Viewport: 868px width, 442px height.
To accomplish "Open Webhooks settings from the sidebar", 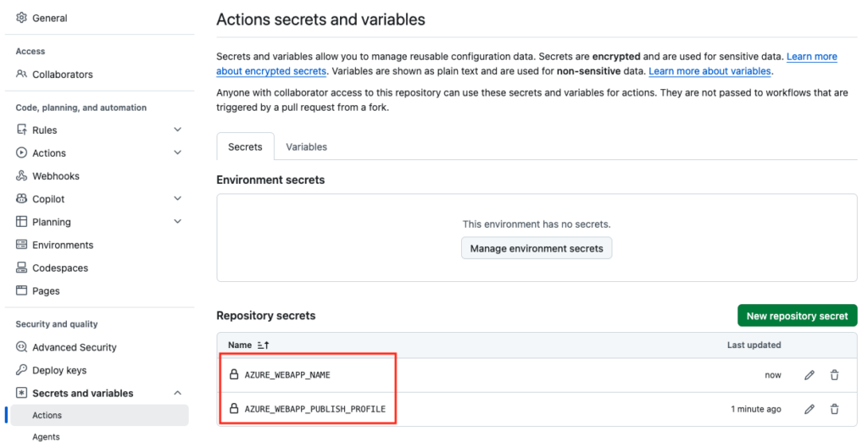I will tap(55, 176).
